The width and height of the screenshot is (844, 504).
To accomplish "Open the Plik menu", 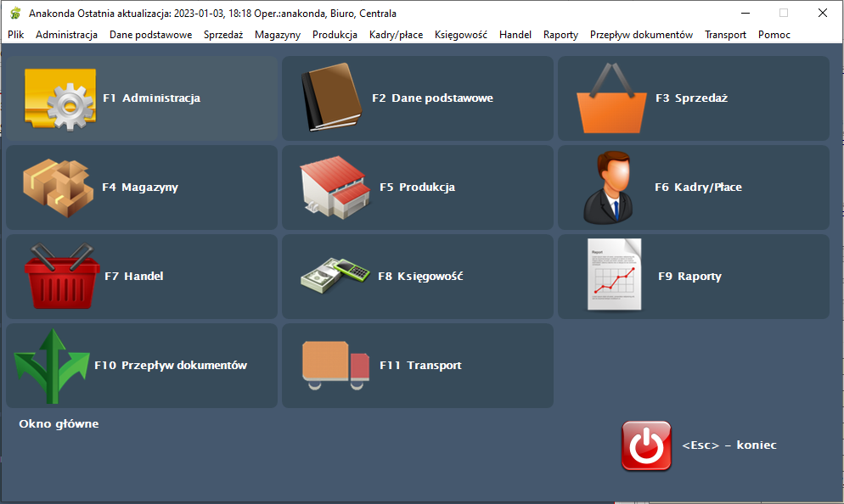I will pos(15,35).
